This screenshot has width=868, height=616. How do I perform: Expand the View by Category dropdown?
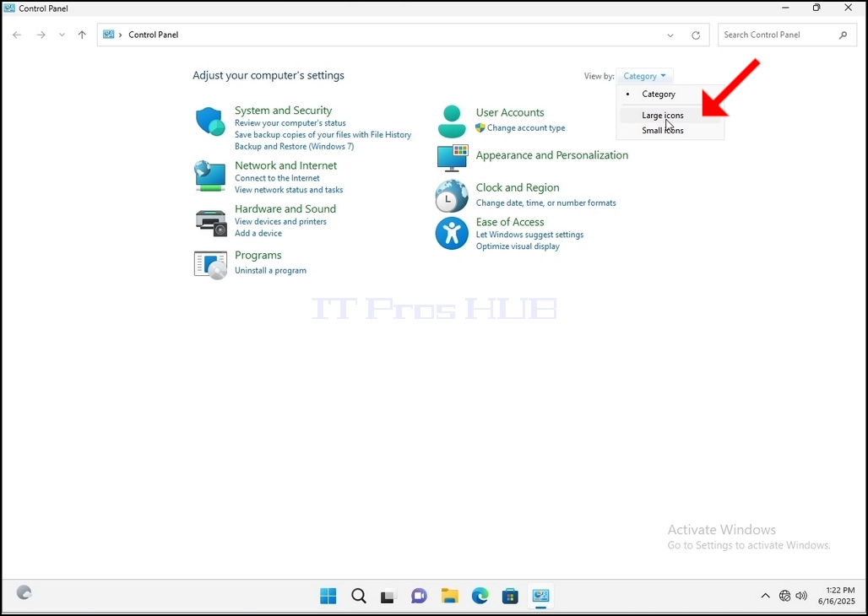pos(644,76)
